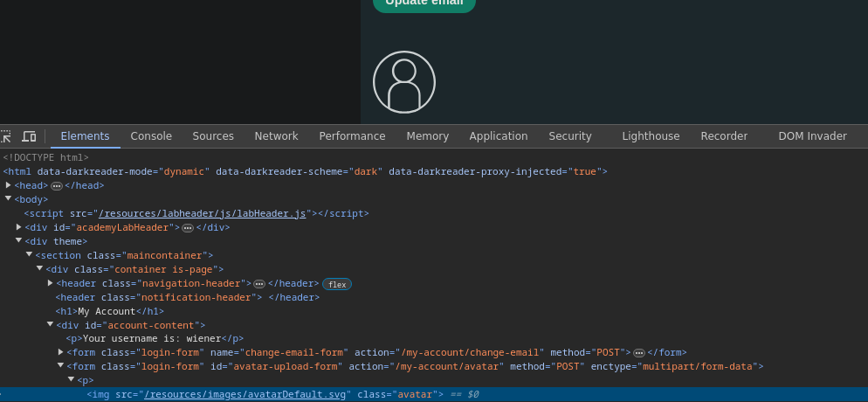Switch to the Sources tab
The width and height of the screenshot is (868, 402).
tap(213, 136)
